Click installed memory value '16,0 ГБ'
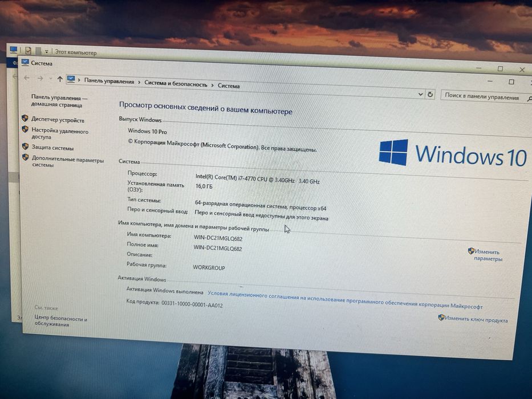 coord(204,186)
